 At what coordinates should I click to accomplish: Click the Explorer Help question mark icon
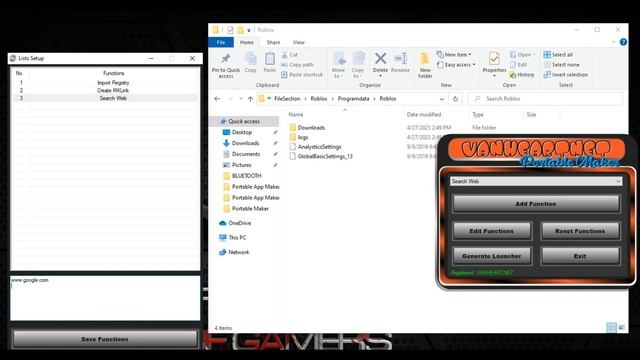(623, 42)
